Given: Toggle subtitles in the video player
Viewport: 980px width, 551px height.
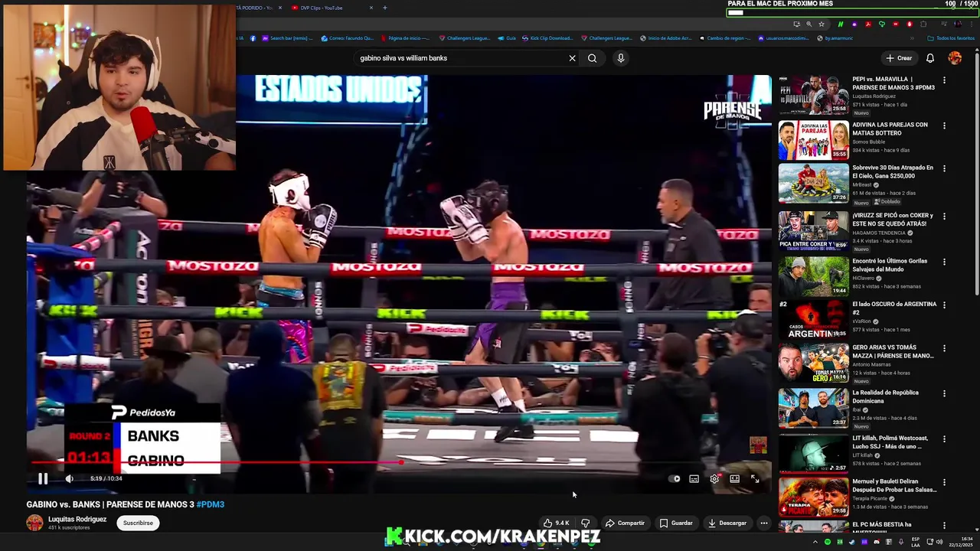Looking at the screenshot, I should pyautogui.click(x=694, y=479).
